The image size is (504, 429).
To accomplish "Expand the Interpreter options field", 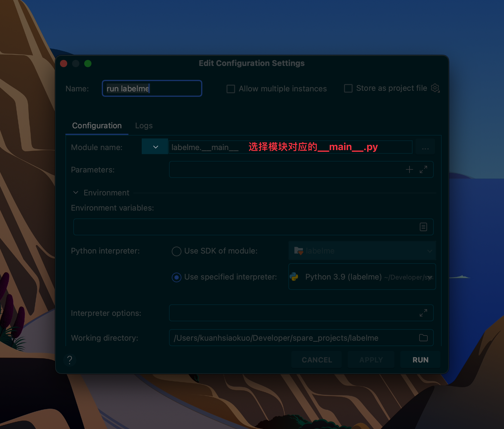I will pyautogui.click(x=423, y=313).
